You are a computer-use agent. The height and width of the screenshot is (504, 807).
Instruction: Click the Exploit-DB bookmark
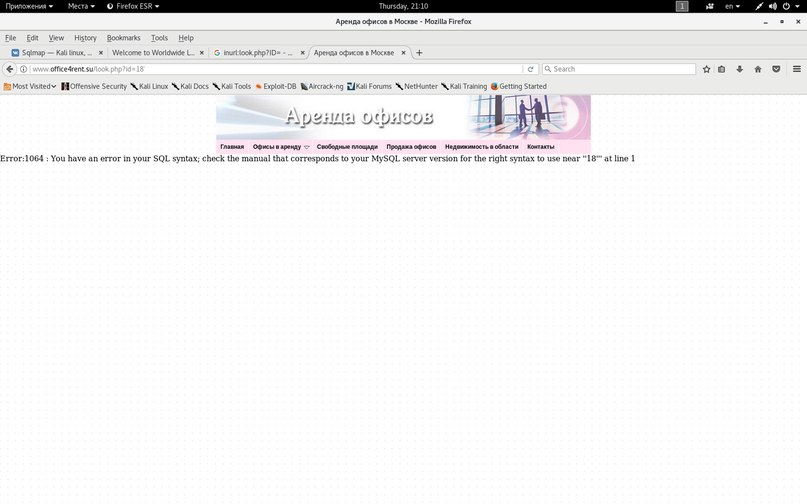coord(276,86)
